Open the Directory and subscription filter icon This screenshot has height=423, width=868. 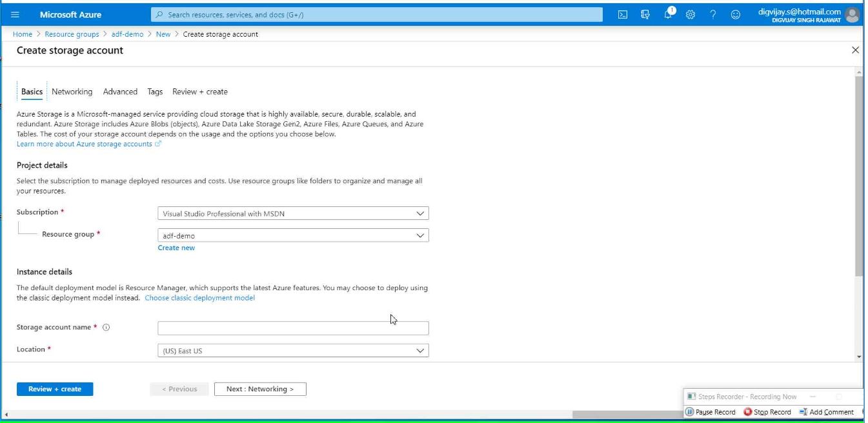pyautogui.click(x=645, y=14)
